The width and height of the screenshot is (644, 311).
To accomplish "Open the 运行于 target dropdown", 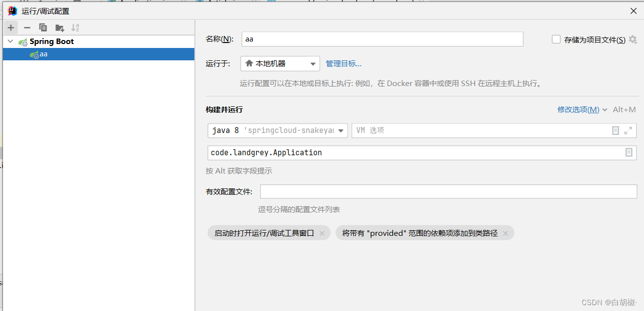I will [x=313, y=63].
